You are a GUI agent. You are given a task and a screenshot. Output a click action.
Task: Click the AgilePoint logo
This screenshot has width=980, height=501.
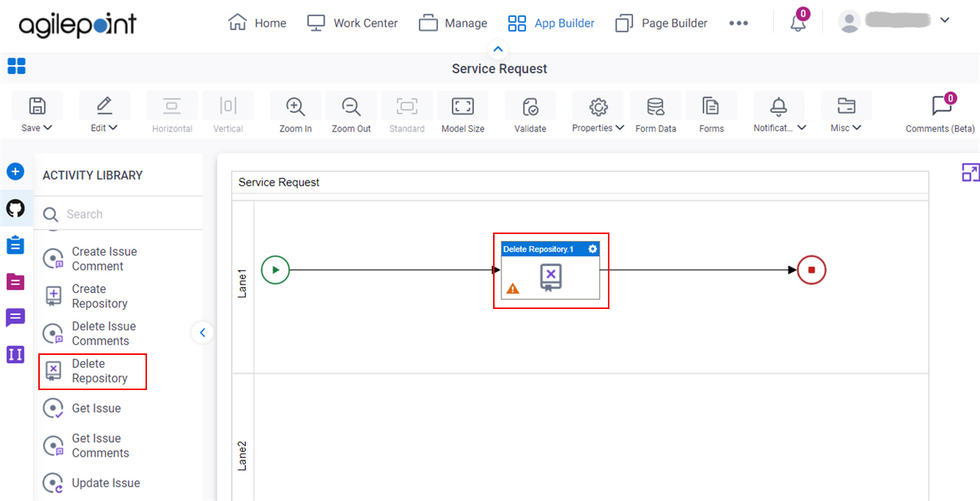pyautogui.click(x=77, y=24)
